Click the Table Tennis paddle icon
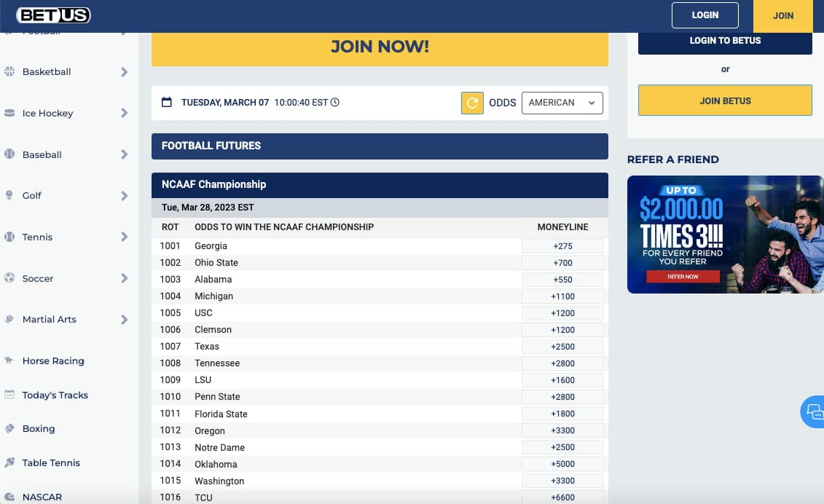Screen dimensions: 824x504 [9, 462]
